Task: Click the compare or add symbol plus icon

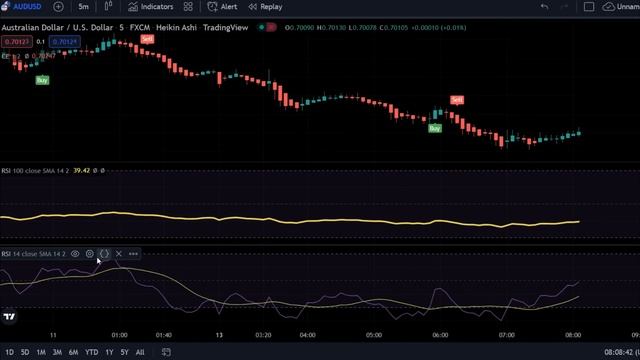Action: 58,7
